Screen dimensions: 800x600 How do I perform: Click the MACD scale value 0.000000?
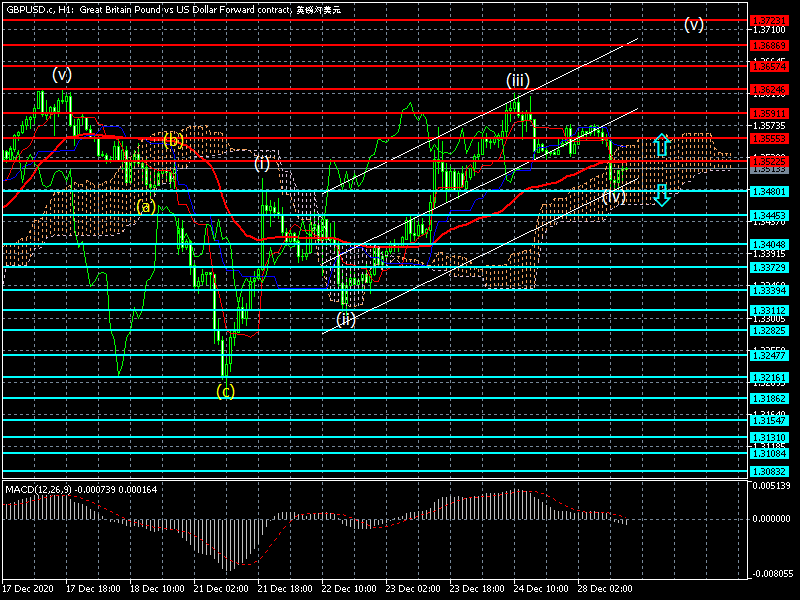771,518
